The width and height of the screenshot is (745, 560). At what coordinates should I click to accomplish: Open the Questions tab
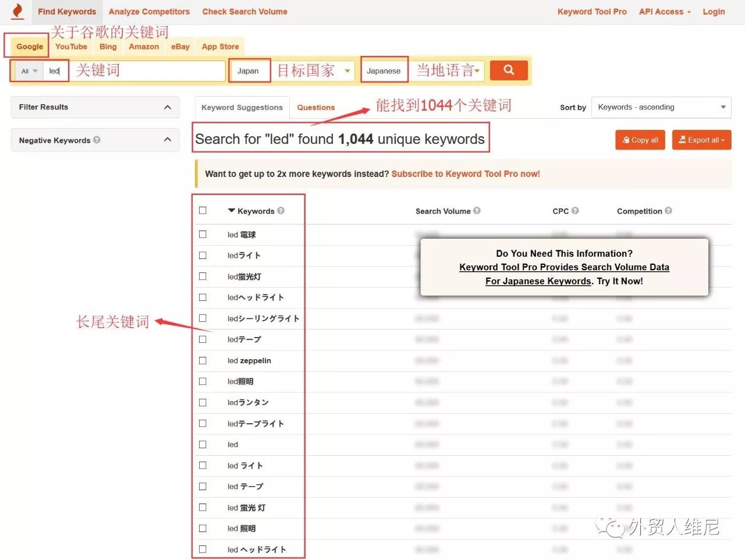click(316, 107)
